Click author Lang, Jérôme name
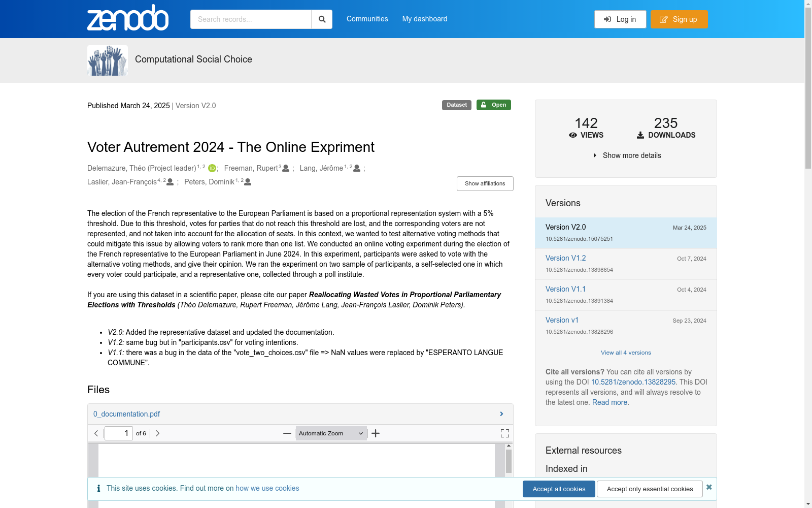Screen dimensions: 812x508 (x=321, y=168)
